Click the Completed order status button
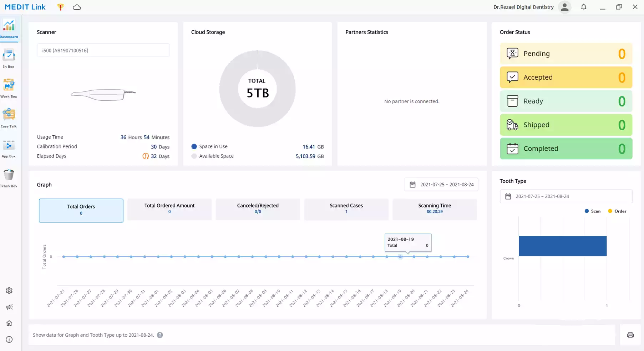Viewport: 644px width, 351px height. (566, 149)
